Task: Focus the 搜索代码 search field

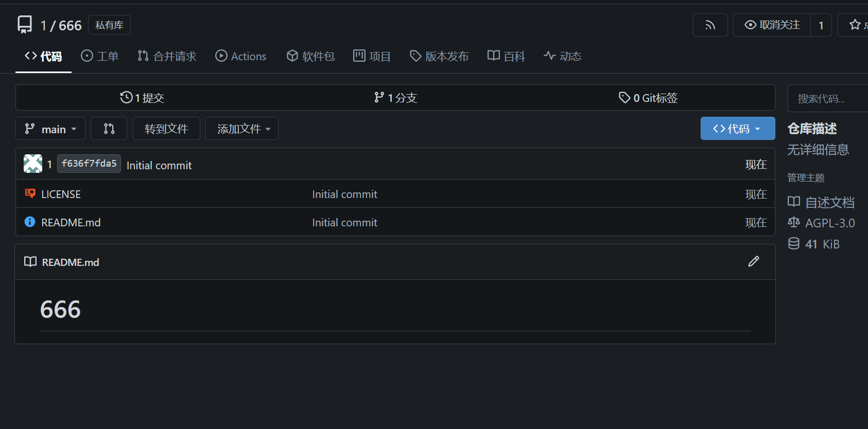Action: (828, 98)
